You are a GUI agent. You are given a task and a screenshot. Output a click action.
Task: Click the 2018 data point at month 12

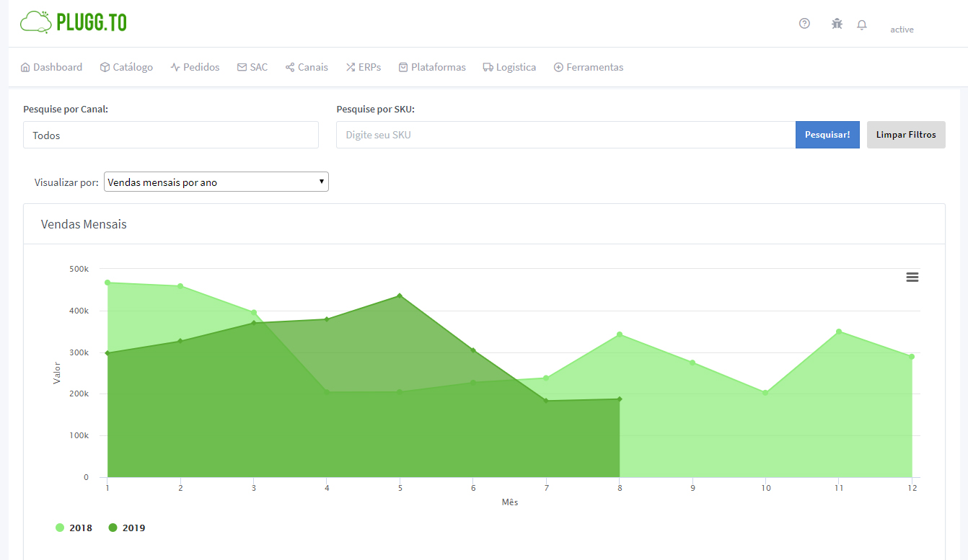(x=912, y=357)
